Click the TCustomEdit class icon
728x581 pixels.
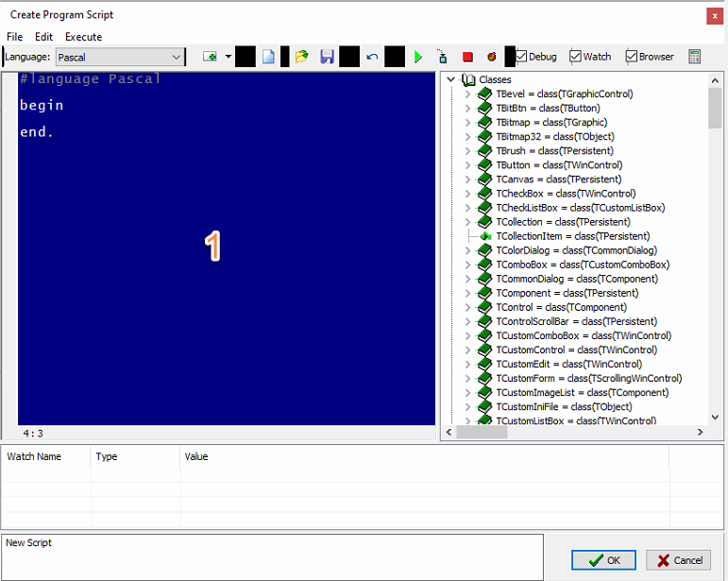tap(484, 364)
